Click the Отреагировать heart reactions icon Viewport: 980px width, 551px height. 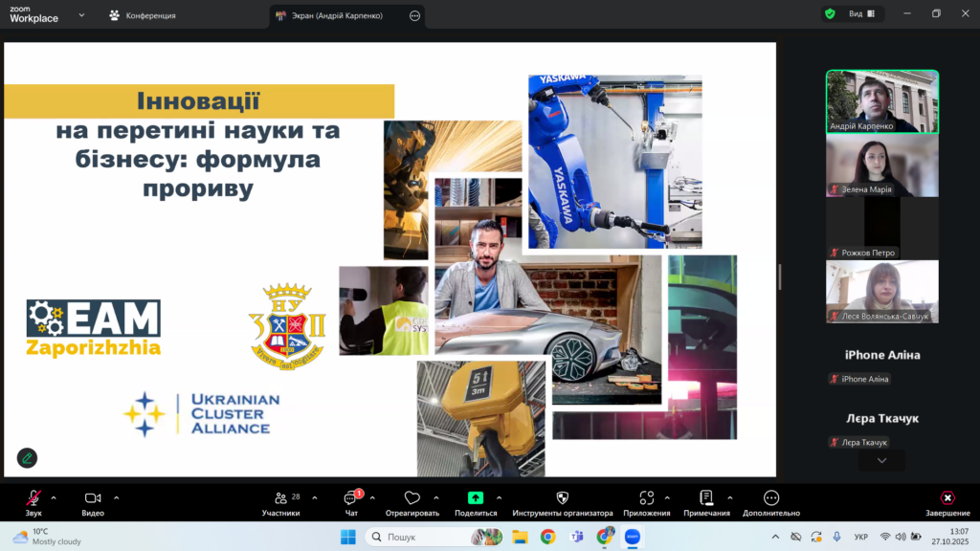tap(412, 498)
